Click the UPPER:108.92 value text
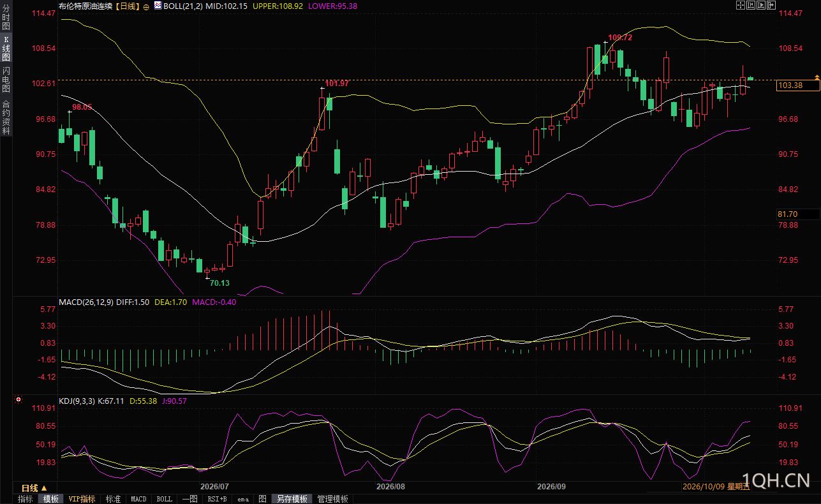Screen dimensions: 821x504 click(x=277, y=6)
